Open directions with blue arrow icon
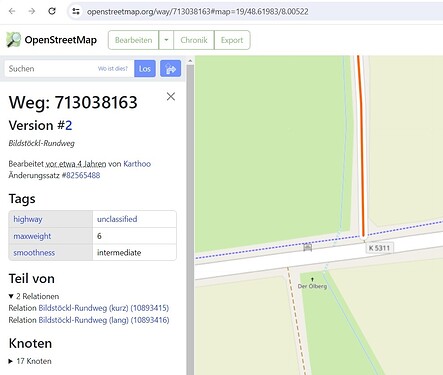The width and height of the screenshot is (443, 375). tap(170, 69)
